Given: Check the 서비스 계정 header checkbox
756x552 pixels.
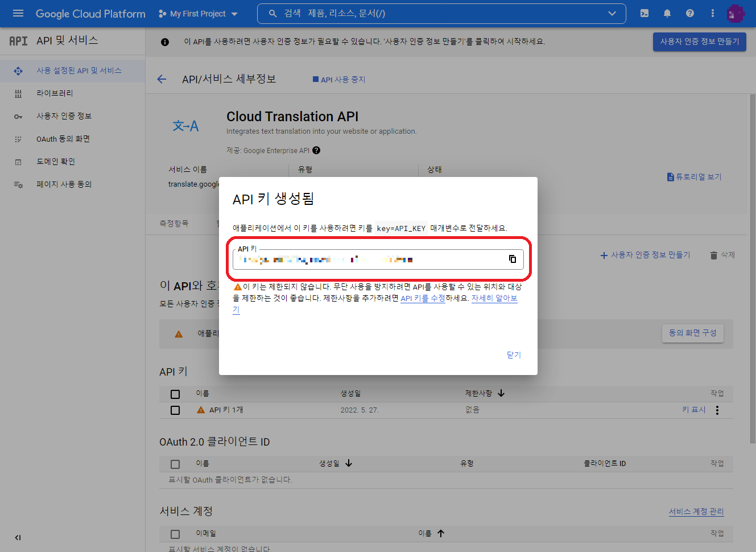Looking at the screenshot, I should pos(175,533).
